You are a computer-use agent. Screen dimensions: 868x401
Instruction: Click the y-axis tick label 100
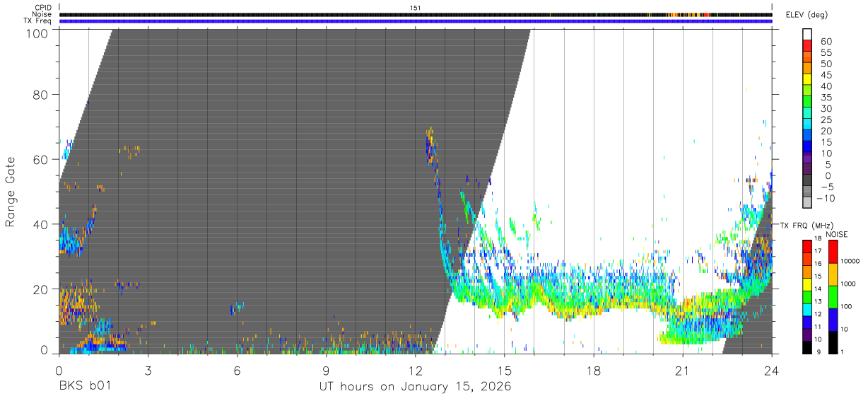pos(37,33)
